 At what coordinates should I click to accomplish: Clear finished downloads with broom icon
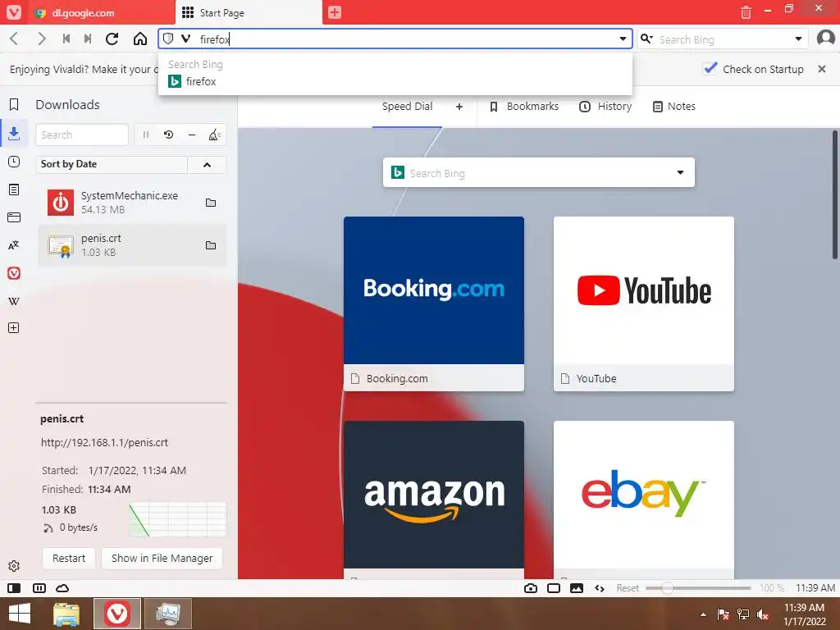(x=214, y=135)
